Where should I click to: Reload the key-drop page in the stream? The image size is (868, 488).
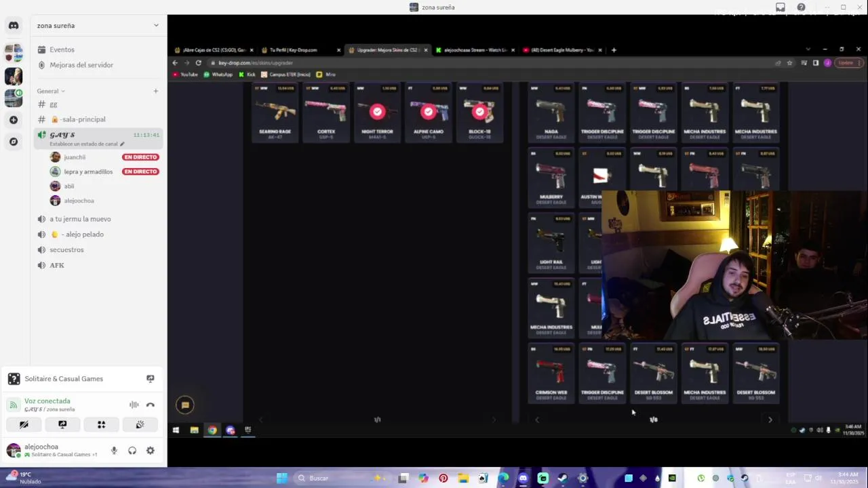point(198,63)
